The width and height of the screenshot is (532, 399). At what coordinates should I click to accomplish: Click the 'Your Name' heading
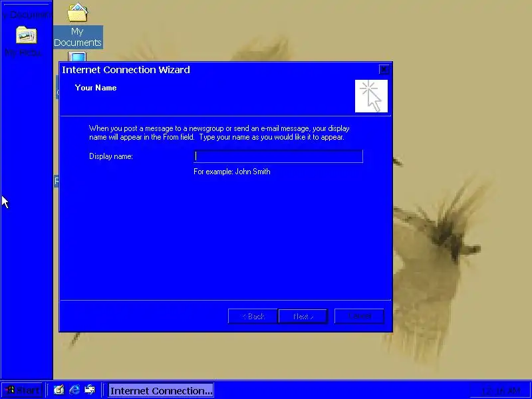[96, 88]
